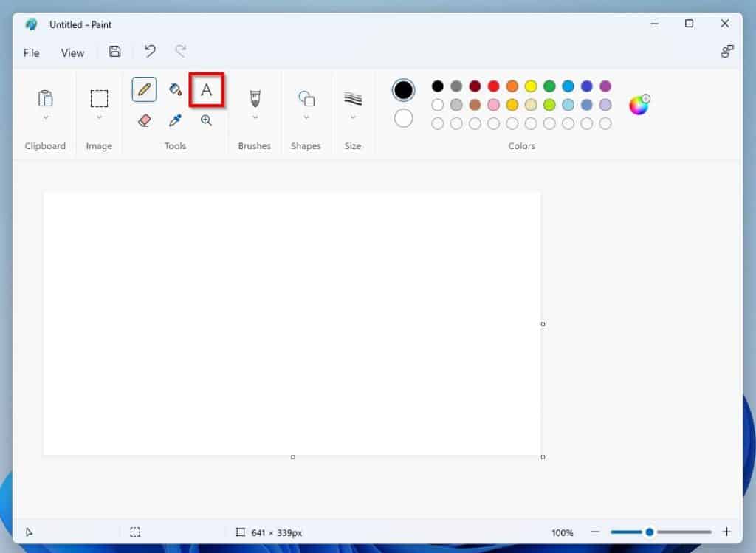
Task: Pick the orange color swatch
Action: (512, 86)
